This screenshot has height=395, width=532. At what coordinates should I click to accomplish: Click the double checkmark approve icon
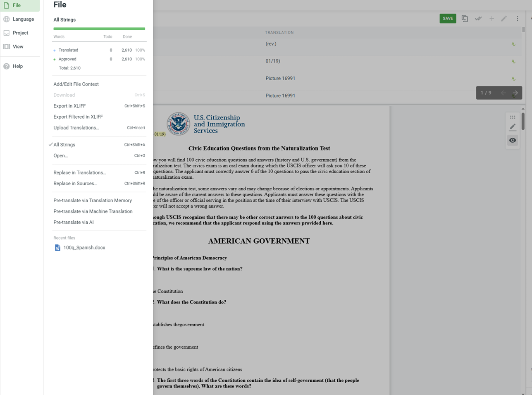(x=478, y=18)
